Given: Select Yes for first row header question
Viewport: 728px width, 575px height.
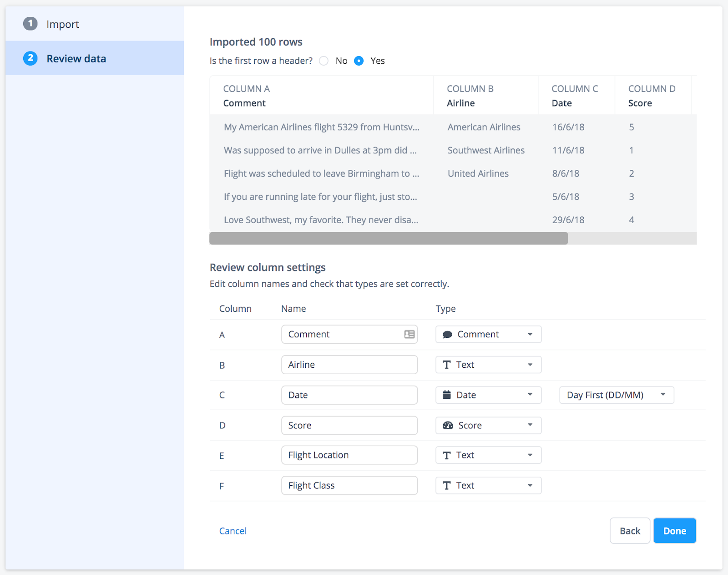Looking at the screenshot, I should pyautogui.click(x=359, y=61).
